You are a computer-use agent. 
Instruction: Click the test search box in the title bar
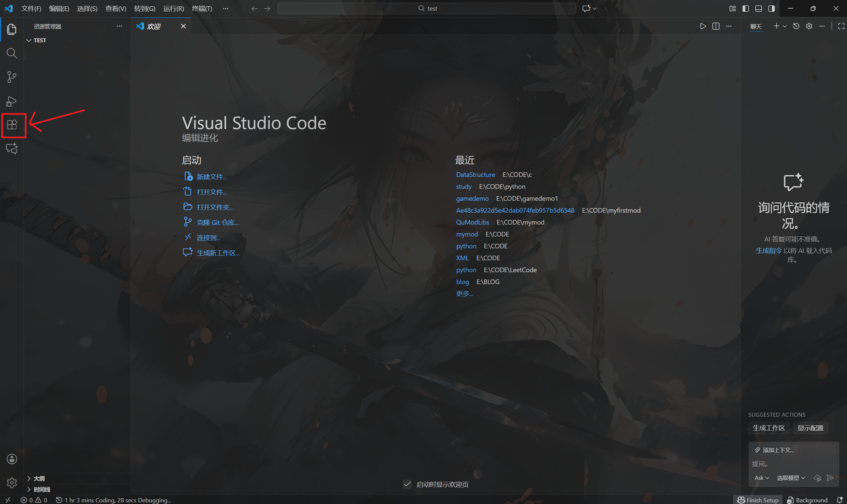(x=427, y=8)
